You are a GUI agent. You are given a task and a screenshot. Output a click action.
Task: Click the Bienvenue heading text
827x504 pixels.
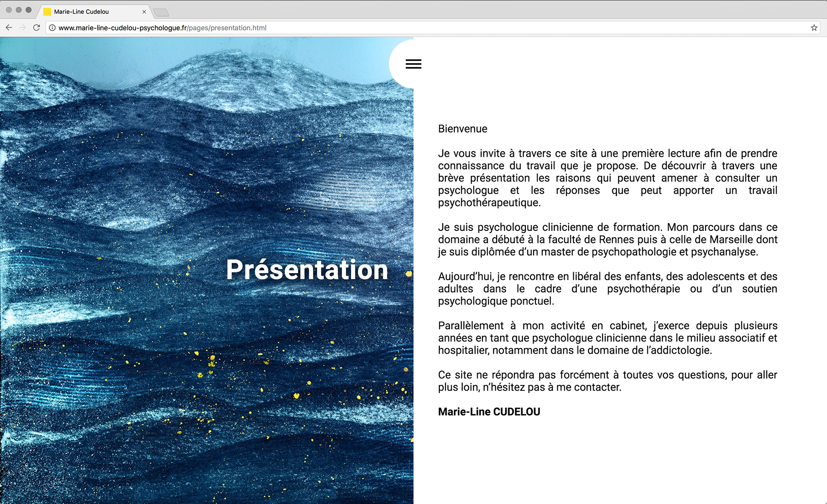pos(463,129)
